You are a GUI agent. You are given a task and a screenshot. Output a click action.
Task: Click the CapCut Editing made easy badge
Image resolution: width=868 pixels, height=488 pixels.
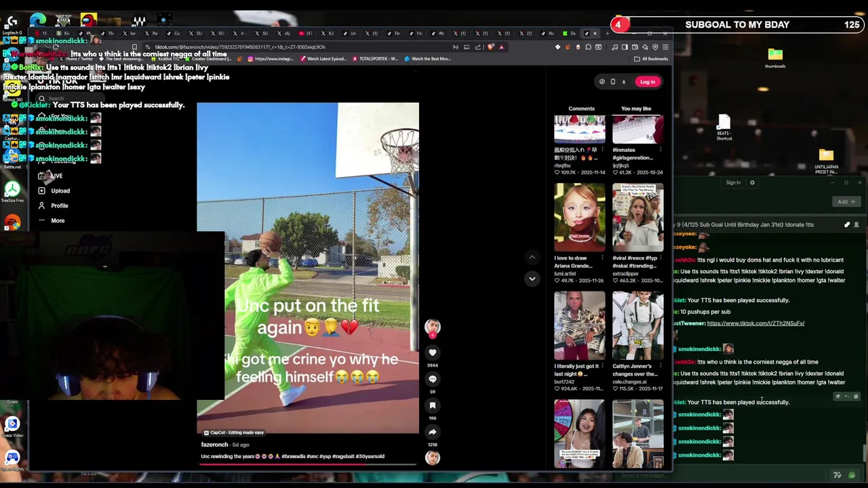click(x=234, y=432)
